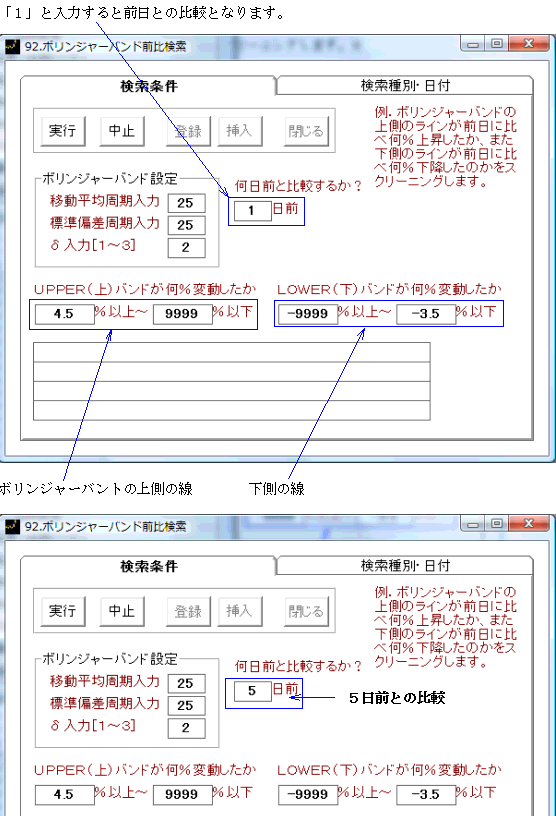This screenshot has height=816, width=556.
Task: Select 検索条件 tab in the upper window
Action: [x=148, y=86]
